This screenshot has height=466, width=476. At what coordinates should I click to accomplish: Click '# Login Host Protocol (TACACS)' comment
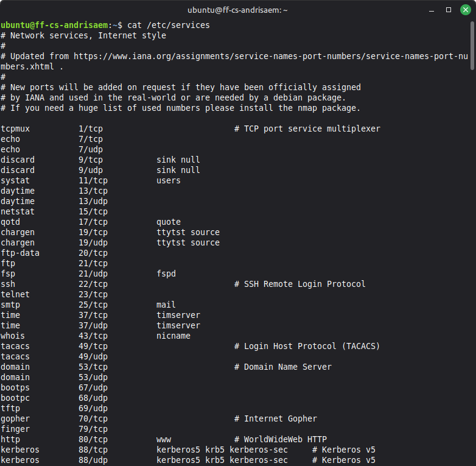[x=307, y=347]
